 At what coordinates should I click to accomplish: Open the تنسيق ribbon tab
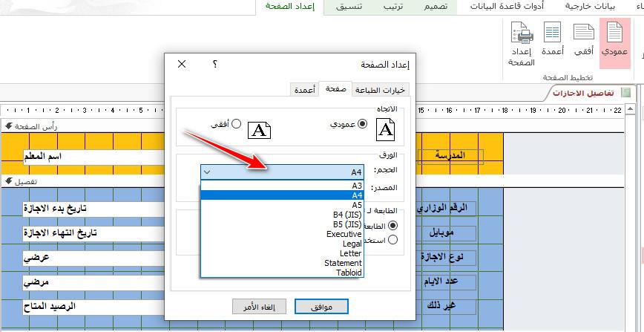tap(349, 7)
